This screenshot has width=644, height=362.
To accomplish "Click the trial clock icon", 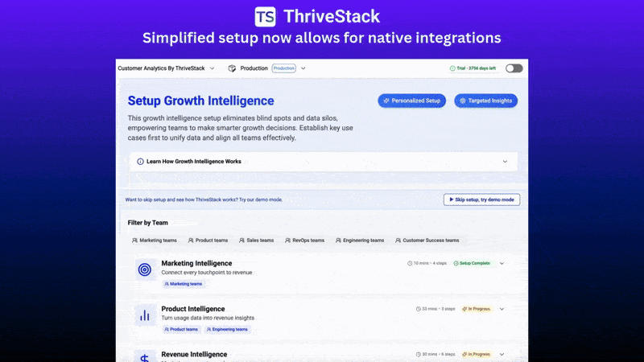I will 452,68.
